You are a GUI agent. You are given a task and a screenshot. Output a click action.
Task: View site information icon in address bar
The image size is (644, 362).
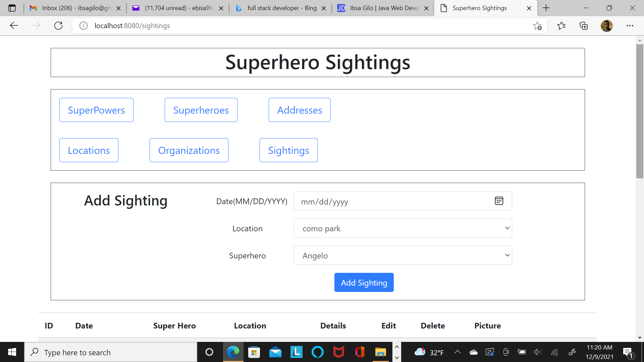[x=84, y=26]
